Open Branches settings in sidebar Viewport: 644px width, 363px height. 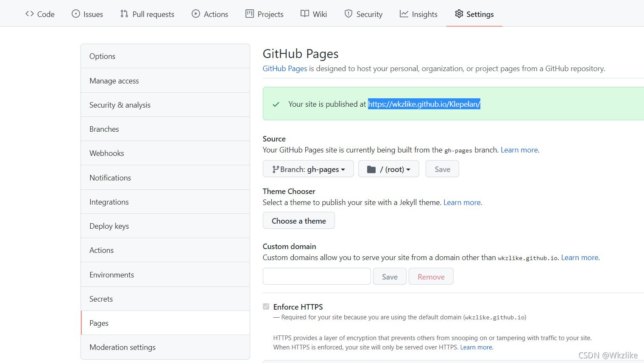click(x=165, y=129)
